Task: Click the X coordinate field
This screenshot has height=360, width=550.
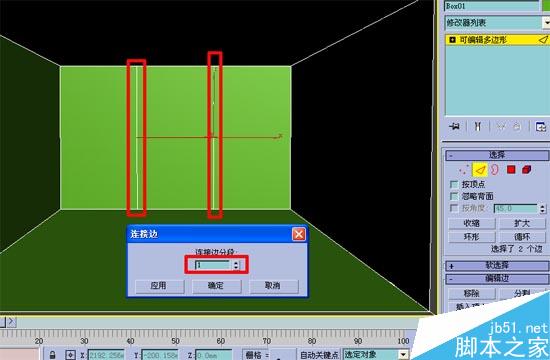Action: [x=106, y=355]
